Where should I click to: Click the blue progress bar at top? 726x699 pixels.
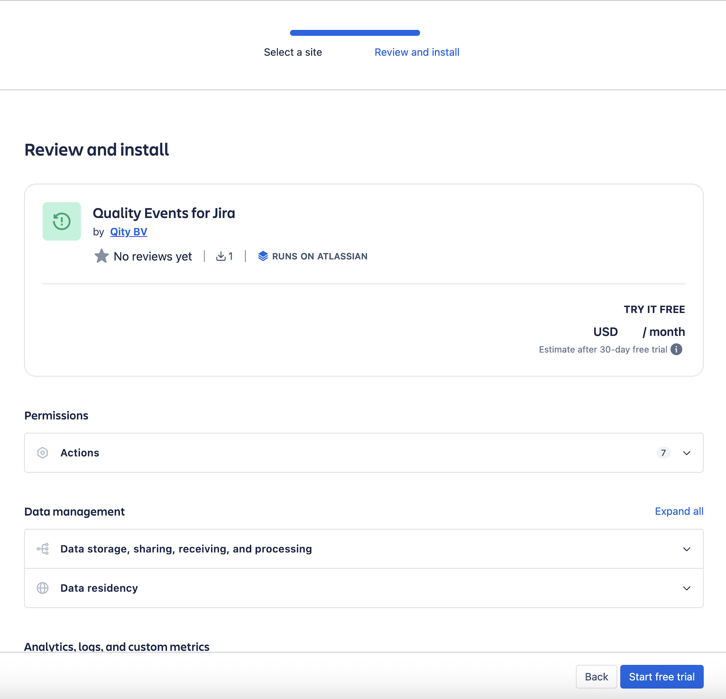355,33
